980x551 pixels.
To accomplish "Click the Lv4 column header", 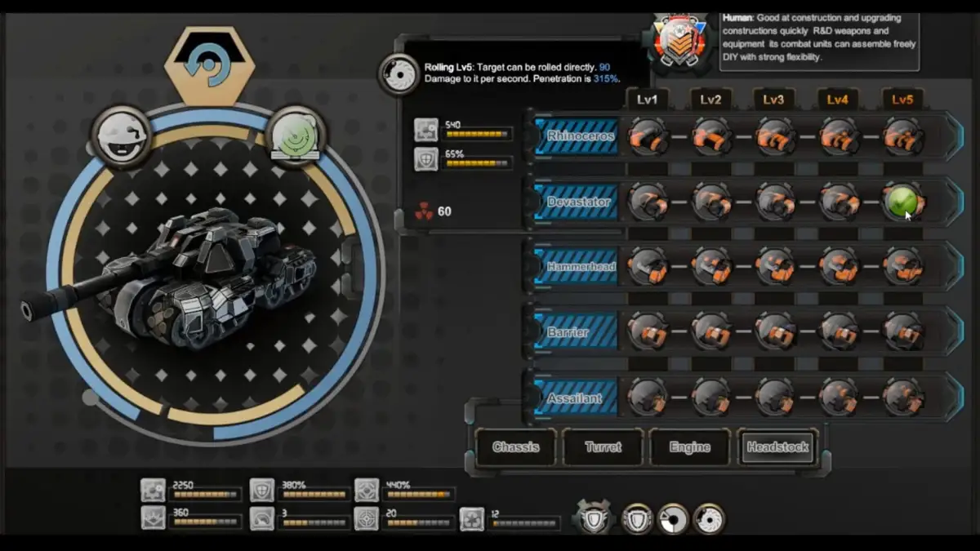I will pyautogui.click(x=838, y=100).
